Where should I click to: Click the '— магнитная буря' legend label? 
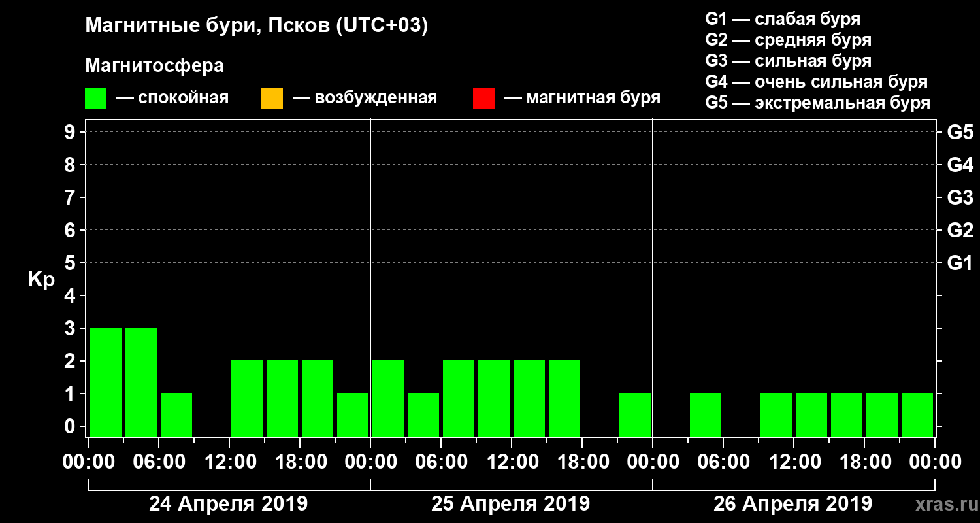pos(583,99)
